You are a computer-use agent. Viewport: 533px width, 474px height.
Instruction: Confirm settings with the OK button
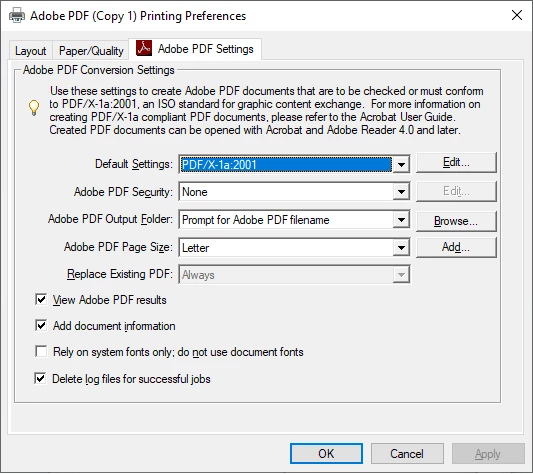[326, 454]
